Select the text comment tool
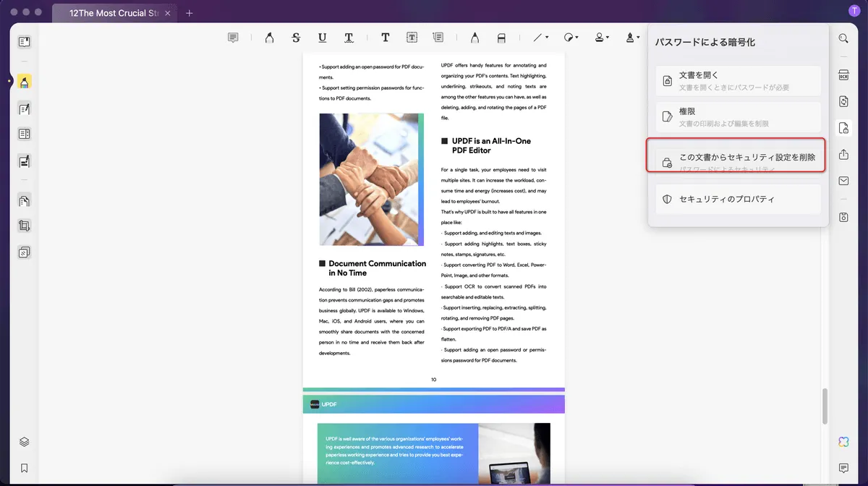 point(386,38)
